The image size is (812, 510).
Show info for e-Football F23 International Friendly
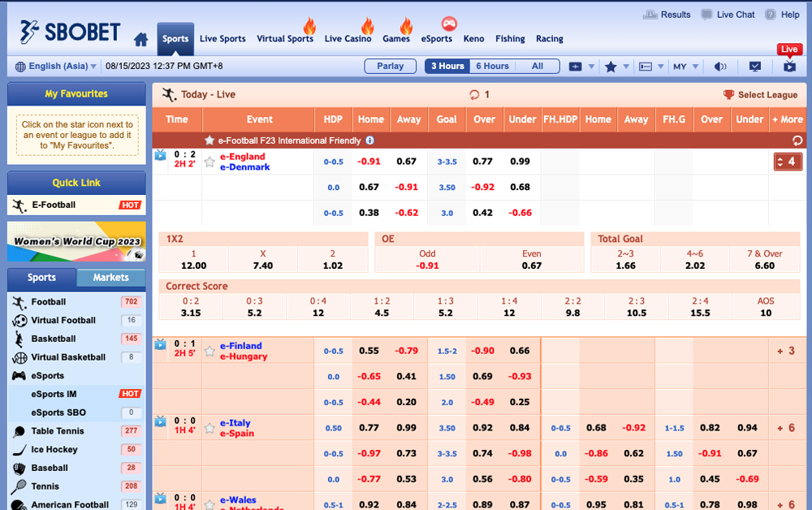369,140
